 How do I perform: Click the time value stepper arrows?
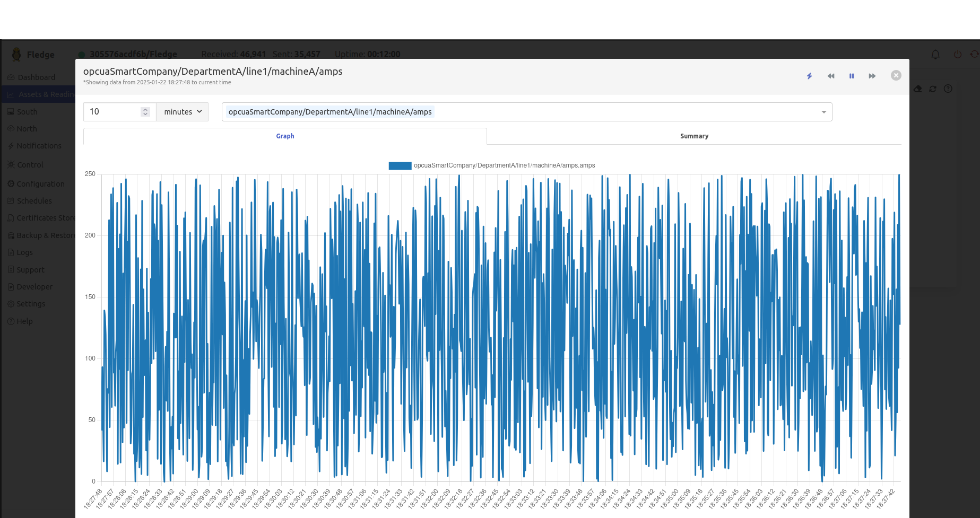[145, 112]
